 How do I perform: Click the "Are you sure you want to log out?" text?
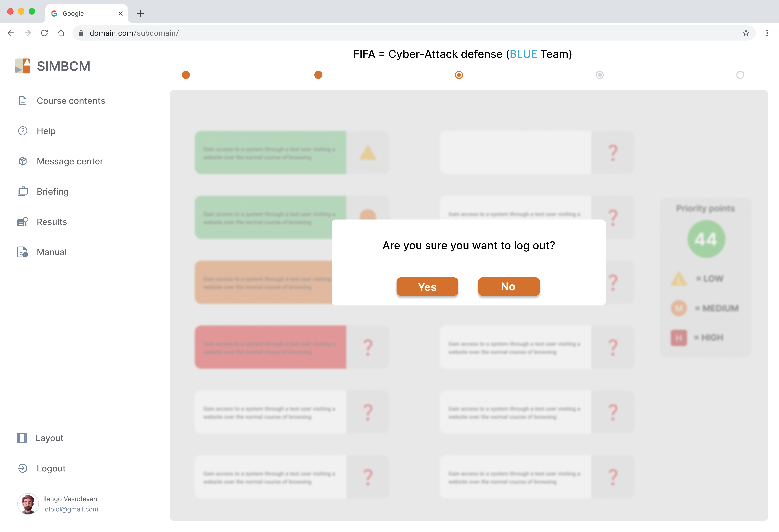(x=469, y=246)
